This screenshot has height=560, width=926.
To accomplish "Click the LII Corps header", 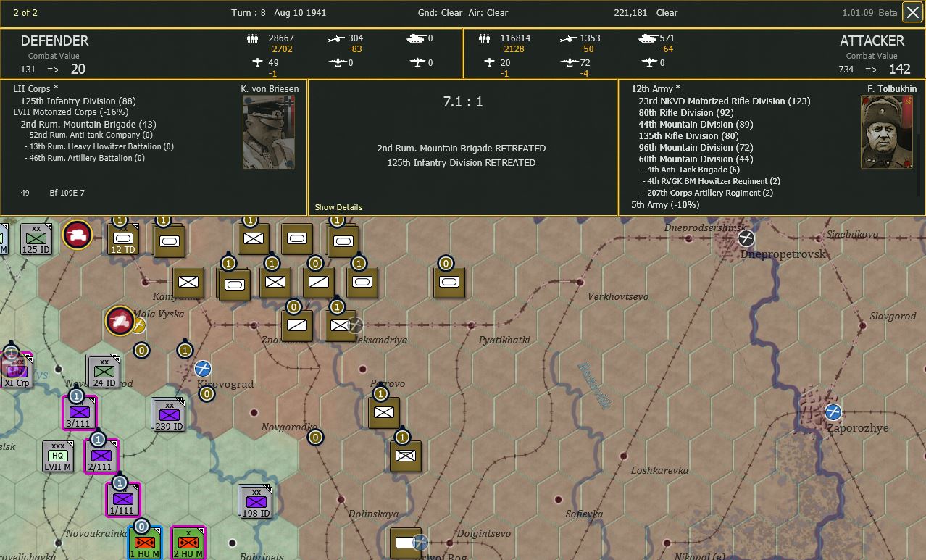I will [36, 89].
